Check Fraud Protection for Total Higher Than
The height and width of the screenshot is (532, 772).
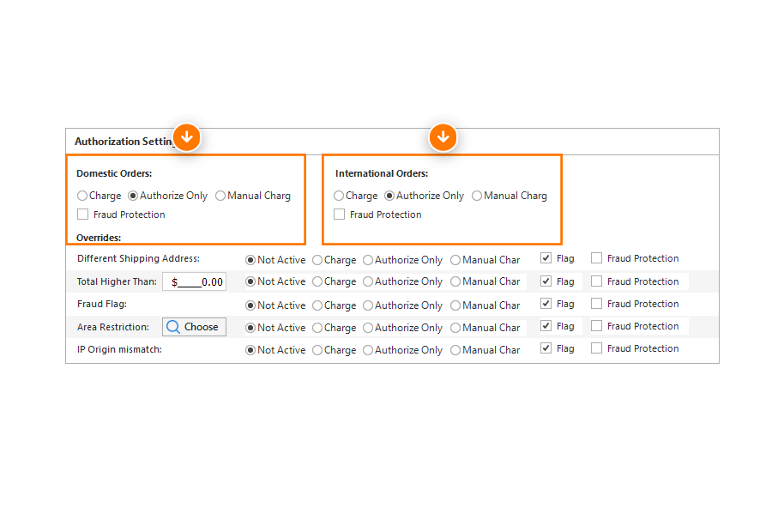point(596,281)
